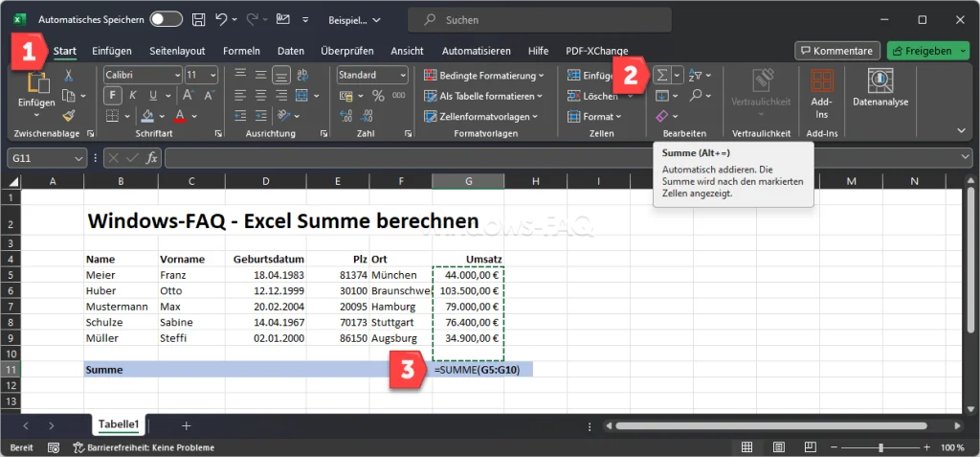This screenshot has height=457, width=980.
Task: Align text to middle of cell
Action: [260, 75]
